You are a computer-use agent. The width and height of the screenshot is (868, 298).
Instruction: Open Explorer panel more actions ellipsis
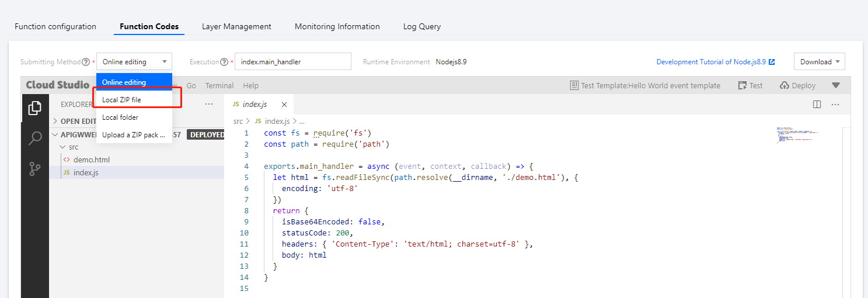coord(209,105)
